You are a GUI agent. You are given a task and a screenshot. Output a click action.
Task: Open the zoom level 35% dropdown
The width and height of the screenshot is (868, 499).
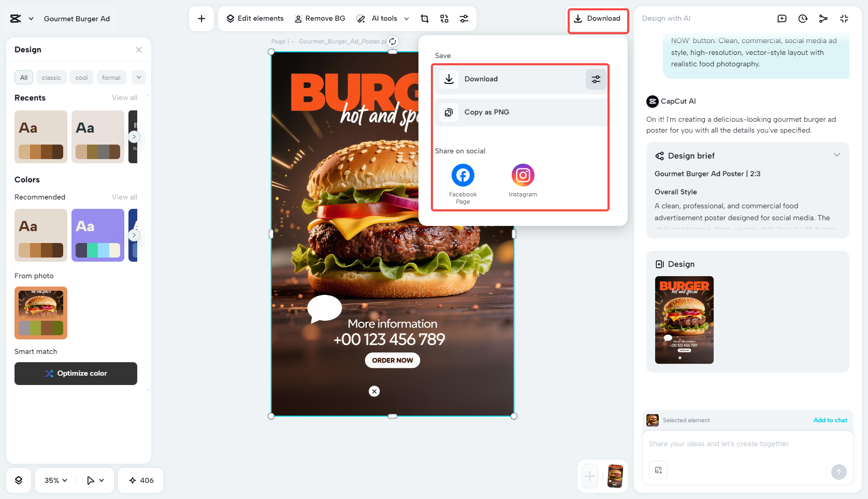click(x=54, y=480)
